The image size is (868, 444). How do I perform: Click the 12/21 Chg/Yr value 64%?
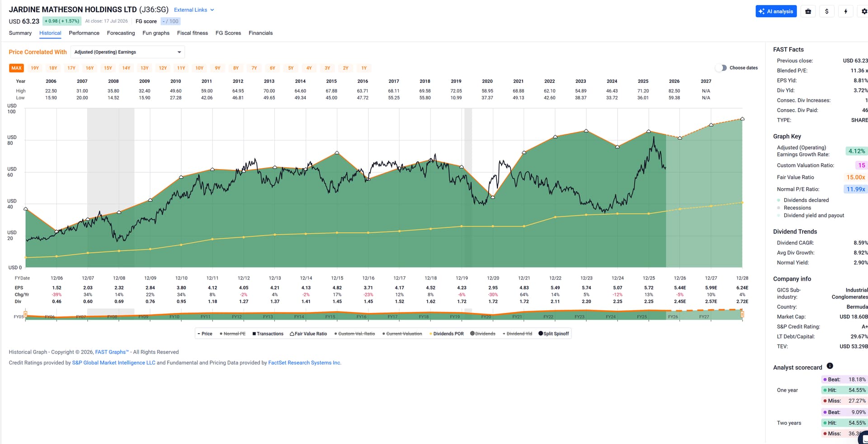pyautogui.click(x=524, y=295)
